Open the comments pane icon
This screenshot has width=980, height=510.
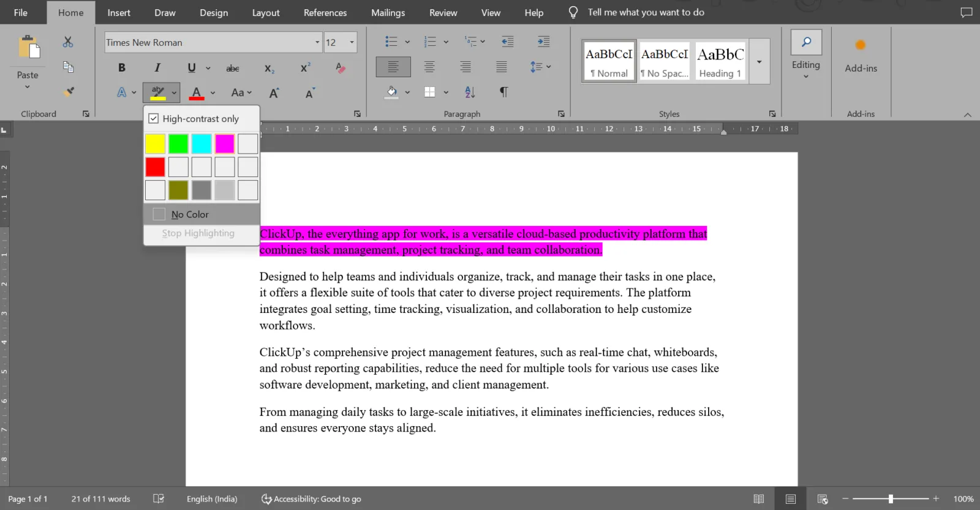tap(967, 12)
